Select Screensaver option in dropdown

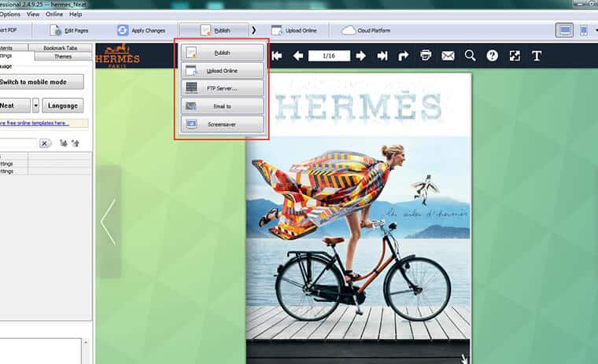(223, 124)
